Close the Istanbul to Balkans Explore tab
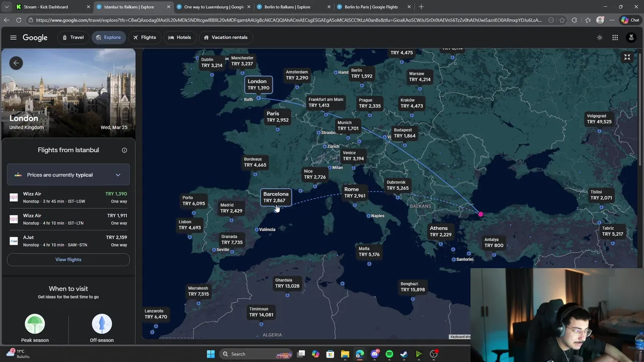The image size is (644, 362). point(169,7)
